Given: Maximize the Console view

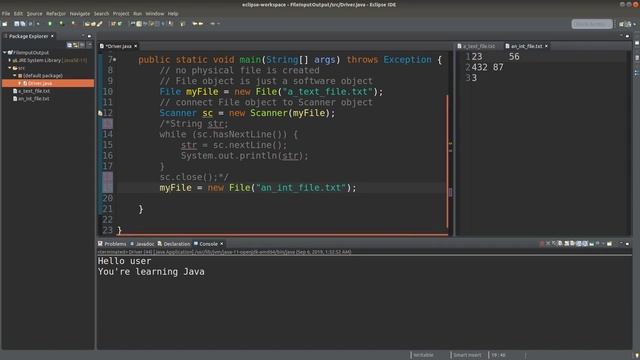Looking at the screenshot, I should 627,244.
